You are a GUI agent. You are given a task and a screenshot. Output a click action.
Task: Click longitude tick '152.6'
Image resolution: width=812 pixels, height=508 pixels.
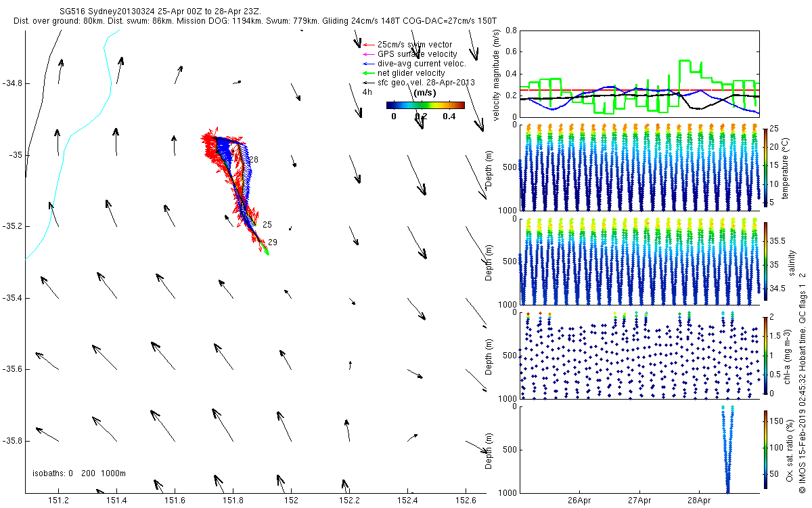(466, 501)
